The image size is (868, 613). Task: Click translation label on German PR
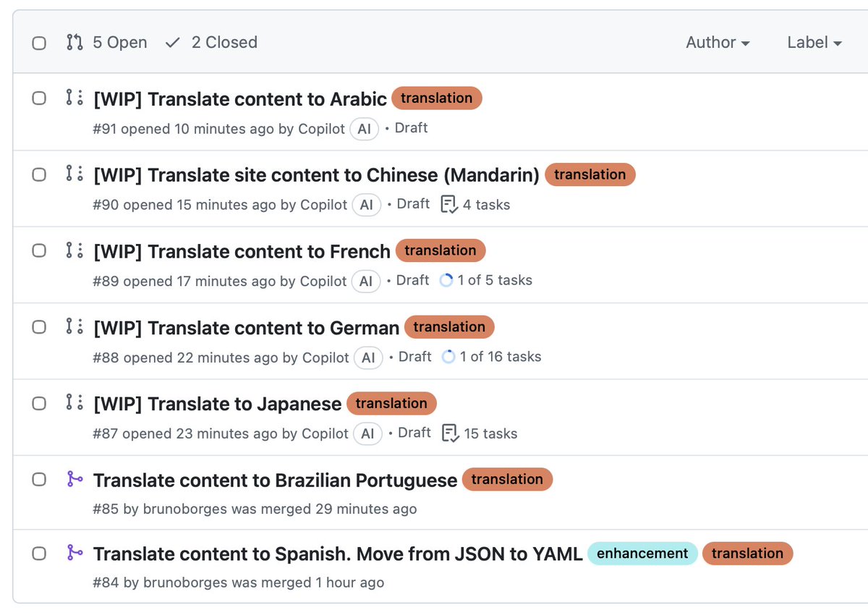coord(449,327)
